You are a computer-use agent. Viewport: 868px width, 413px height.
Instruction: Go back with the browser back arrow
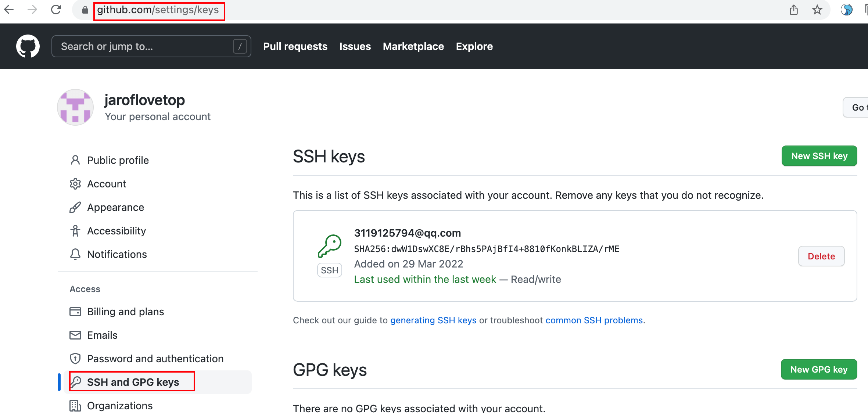point(9,10)
